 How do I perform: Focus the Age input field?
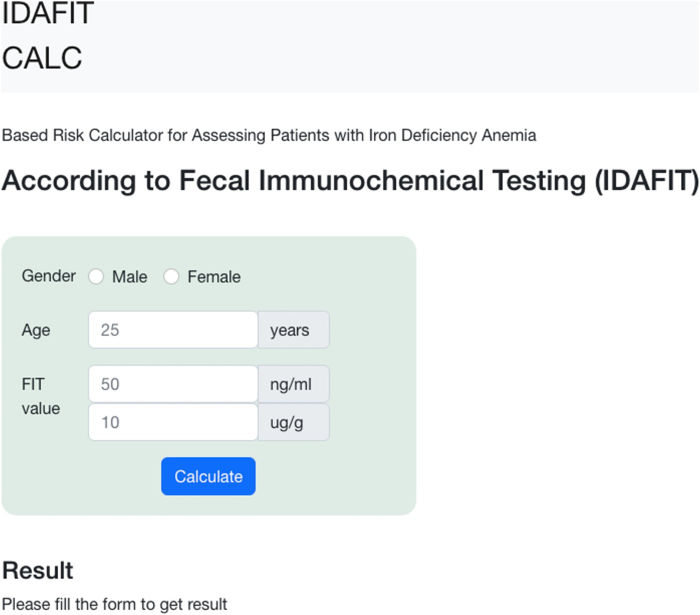pyautogui.click(x=173, y=330)
